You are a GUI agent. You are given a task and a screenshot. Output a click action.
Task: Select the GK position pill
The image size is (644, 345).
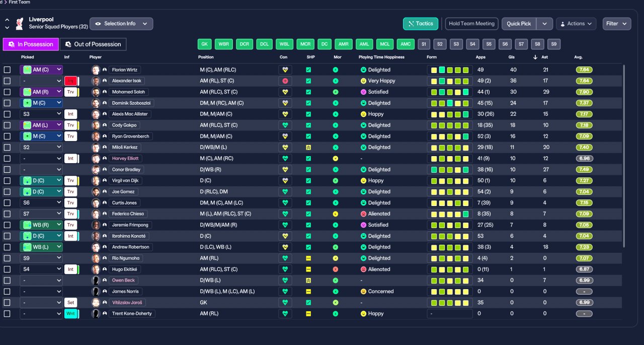204,44
